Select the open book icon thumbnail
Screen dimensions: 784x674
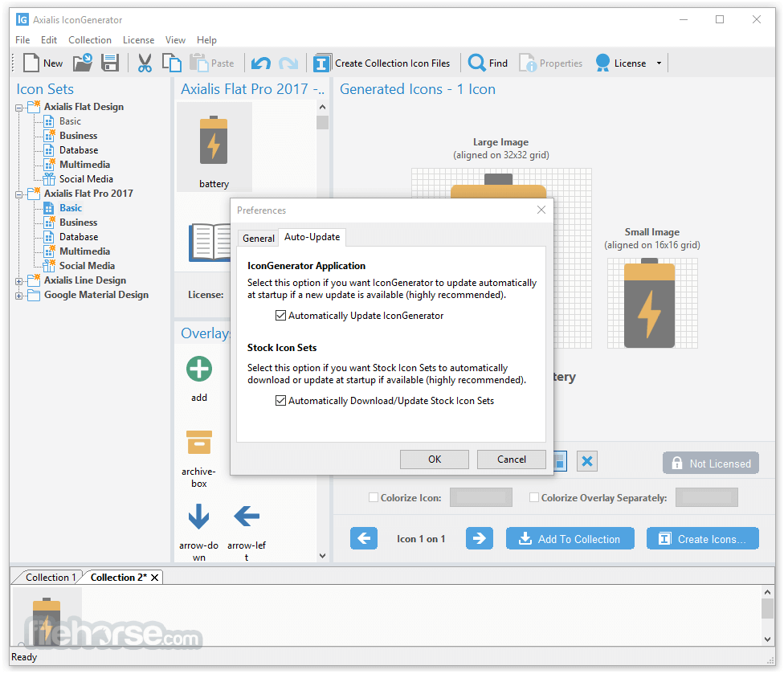210,242
